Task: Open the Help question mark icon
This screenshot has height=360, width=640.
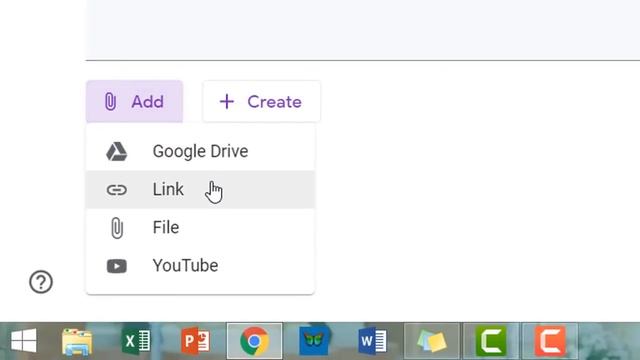Action: click(x=41, y=282)
